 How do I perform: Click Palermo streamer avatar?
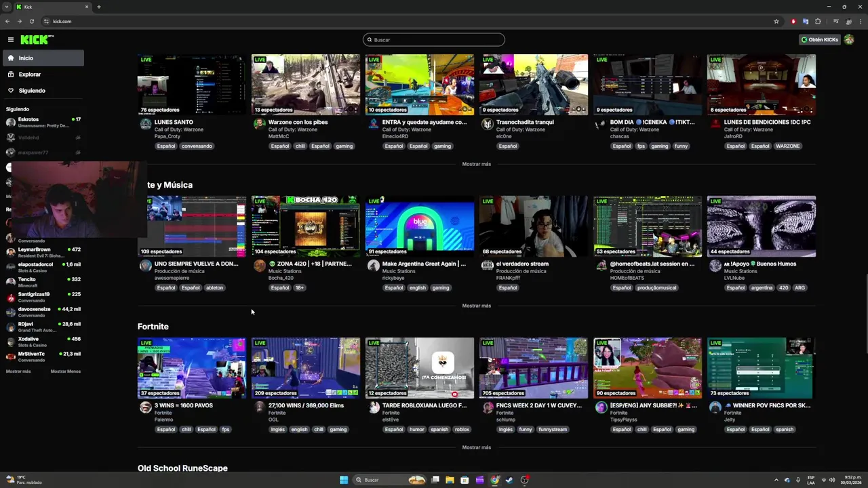point(145,407)
